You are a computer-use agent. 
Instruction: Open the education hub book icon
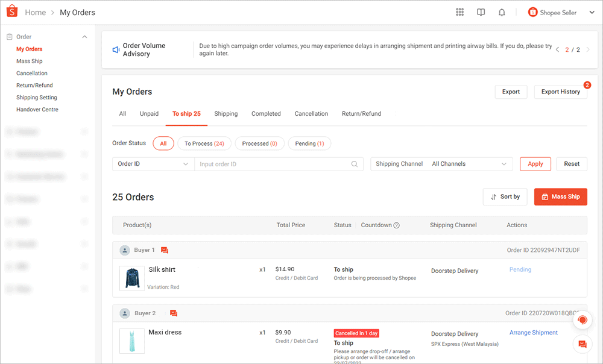pyautogui.click(x=481, y=12)
